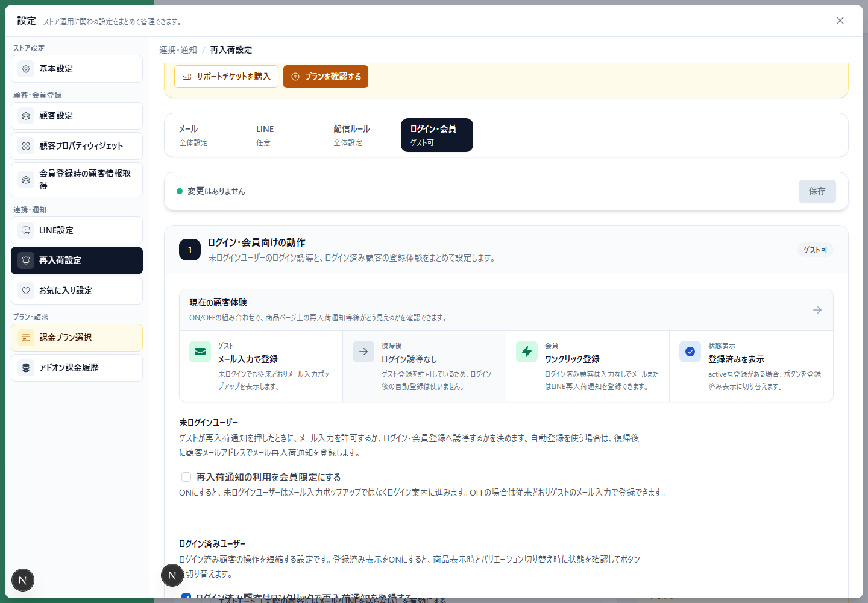The width and height of the screenshot is (868, 603).
Task: Click the chat icon beside LINE設定
Action: pos(26,230)
